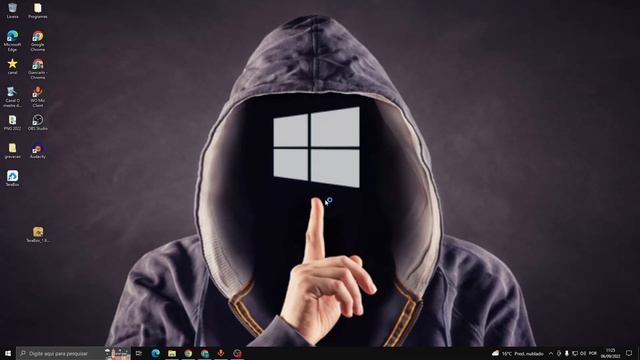Viewport: 640px width, 360px height.
Task: Open the volume control tray icon
Action: coord(583,353)
